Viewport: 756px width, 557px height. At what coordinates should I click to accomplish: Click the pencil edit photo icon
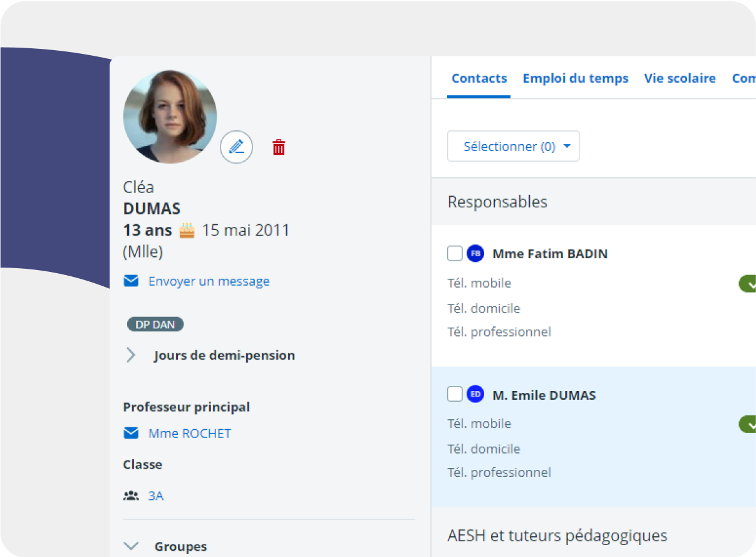[x=236, y=147]
